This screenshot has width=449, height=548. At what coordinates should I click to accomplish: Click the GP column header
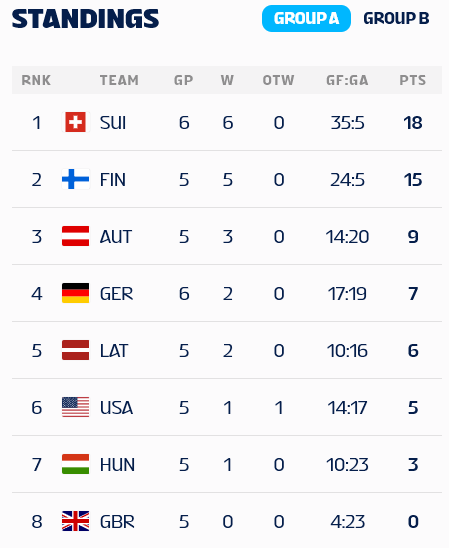(x=183, y=80)
